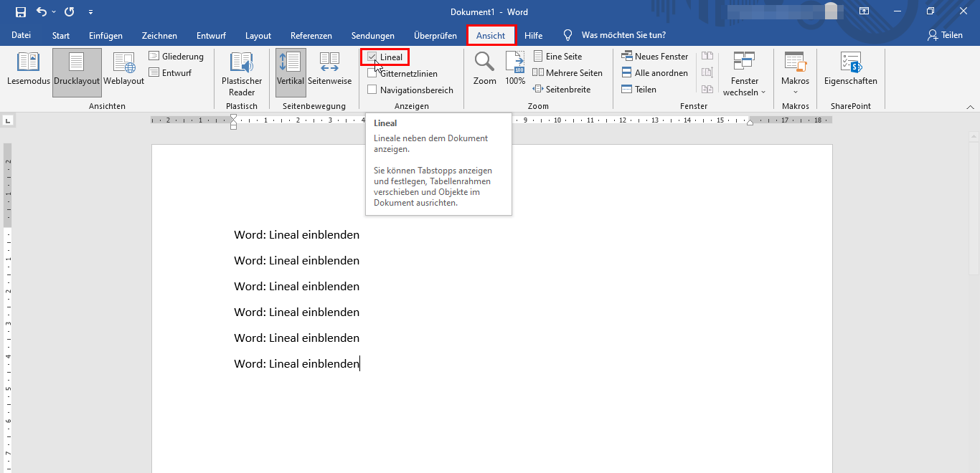This screenshot has width=980, height=473.
Task: Open a Neues Fenster
Action: tap(654, 56)
